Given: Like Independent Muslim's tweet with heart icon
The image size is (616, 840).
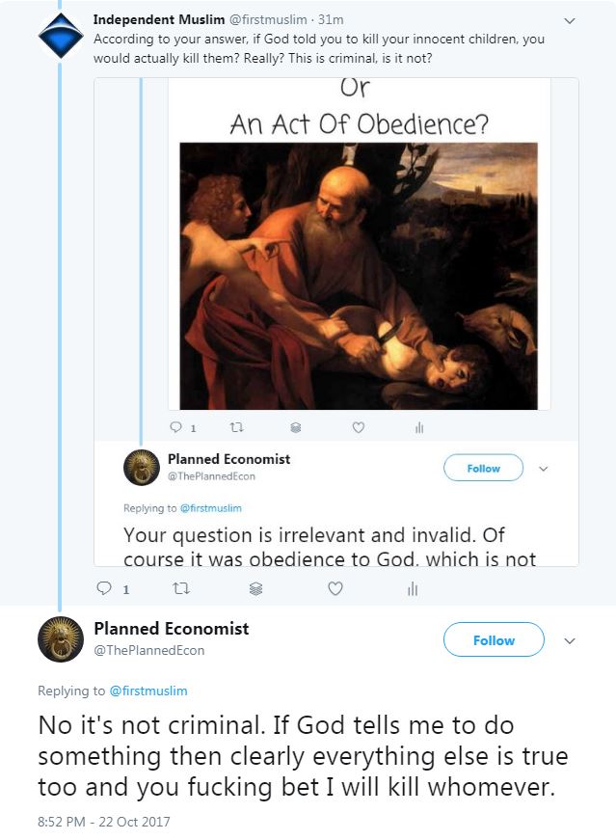Looking at the screenshot, I should tap(335, 588).
